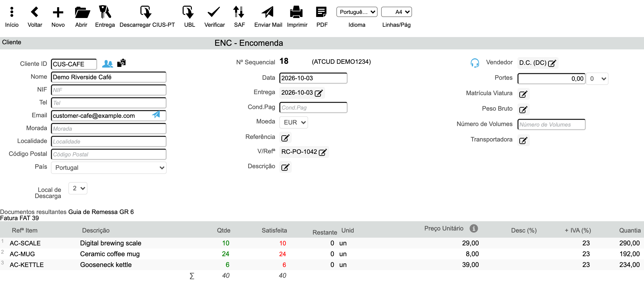Viewport: 644px width, 285px height.
Task: Generate the PDF document
Action: coord(321,12)
